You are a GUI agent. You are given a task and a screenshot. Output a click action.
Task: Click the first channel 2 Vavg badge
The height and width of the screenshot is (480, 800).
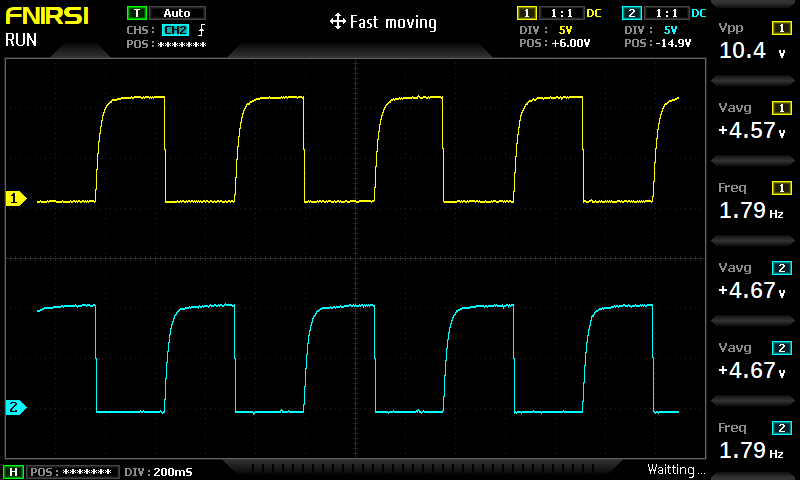pyautogui.click(x=782, y=268)
